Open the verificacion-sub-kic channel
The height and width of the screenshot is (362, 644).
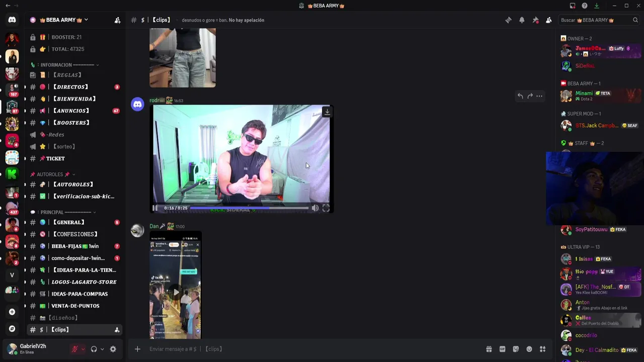(74, 197)
